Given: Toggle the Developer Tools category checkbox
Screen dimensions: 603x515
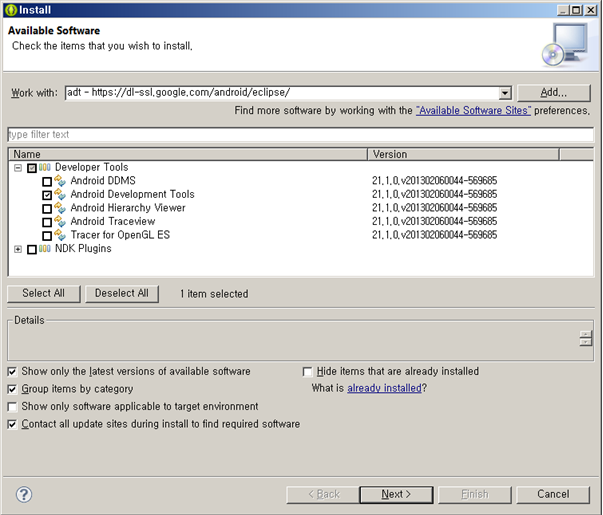Looking at the screenshot, I should coord(32,168).
